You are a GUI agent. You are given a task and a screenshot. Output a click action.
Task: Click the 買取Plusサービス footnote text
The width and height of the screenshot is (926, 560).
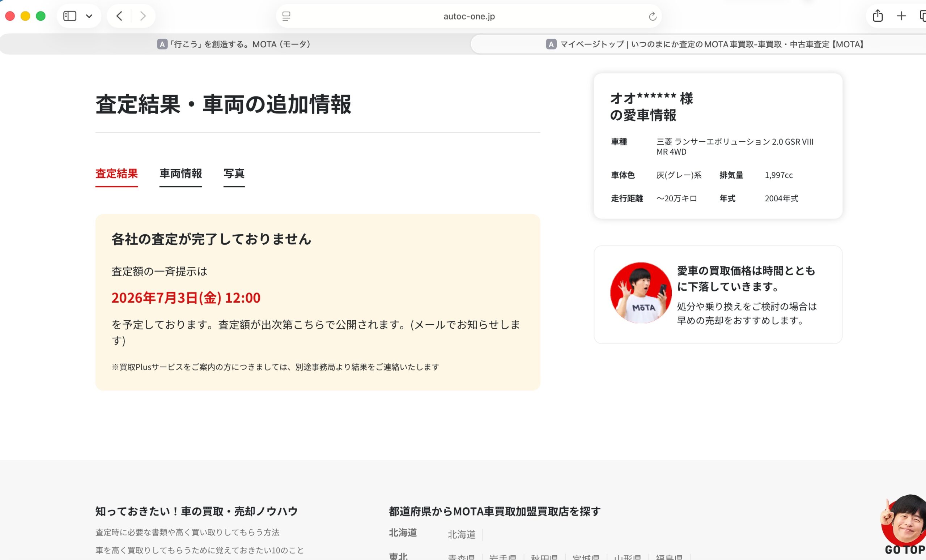(275, 367)
